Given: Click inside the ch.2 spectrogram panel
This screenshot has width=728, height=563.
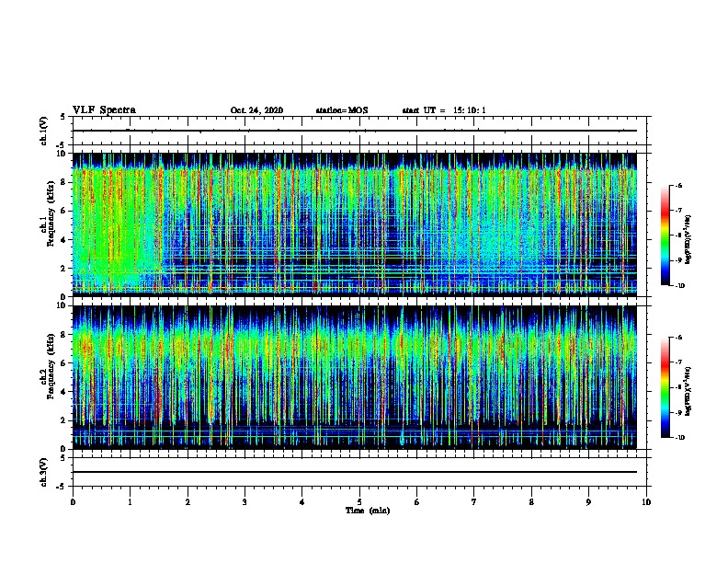Looking at the screenshot, I should 355,377.
